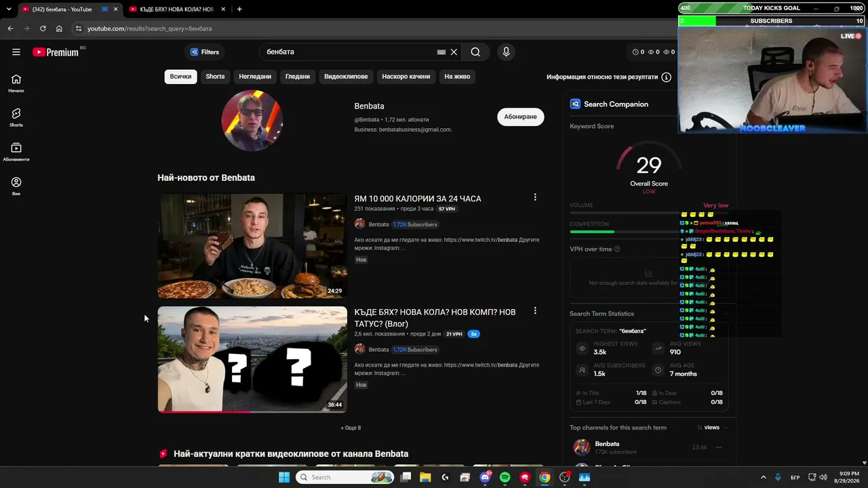Submit search with the magnifier button
This screenshot has width=868, height=488.
(475, 52)
